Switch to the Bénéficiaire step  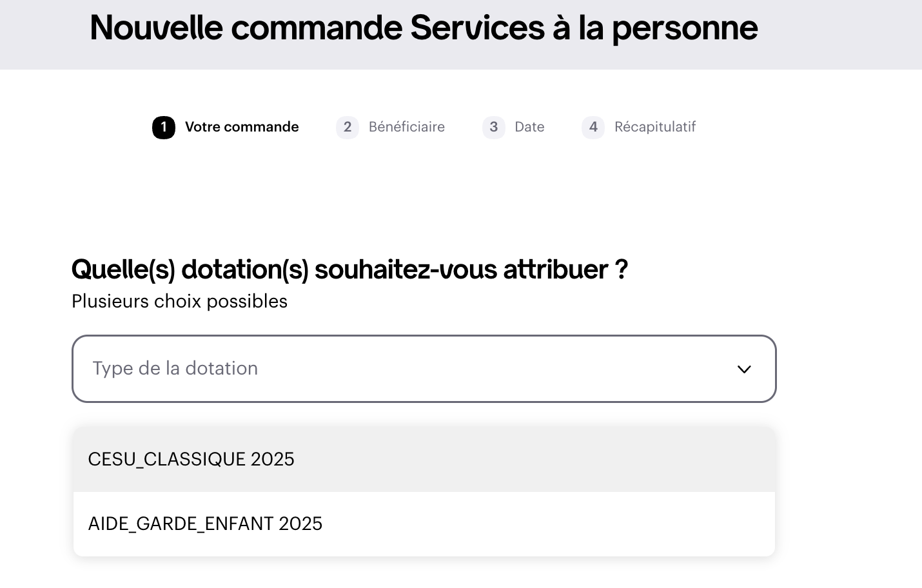click(407, 127)
